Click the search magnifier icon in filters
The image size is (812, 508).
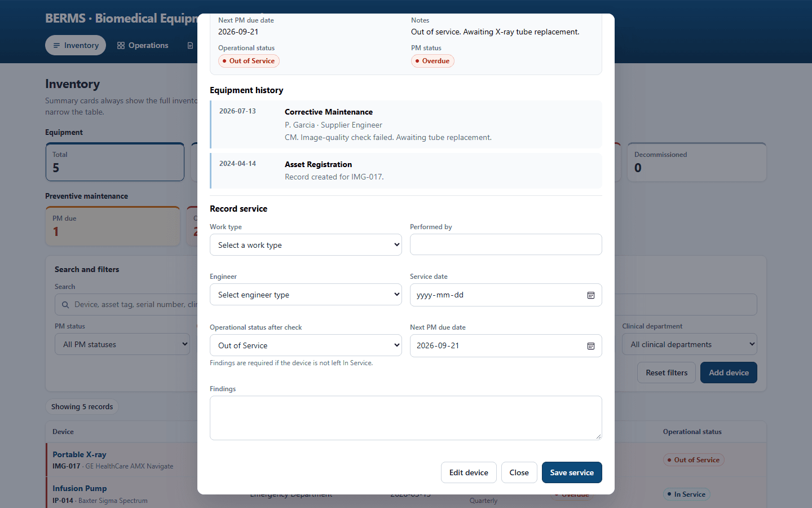[65, 305]
